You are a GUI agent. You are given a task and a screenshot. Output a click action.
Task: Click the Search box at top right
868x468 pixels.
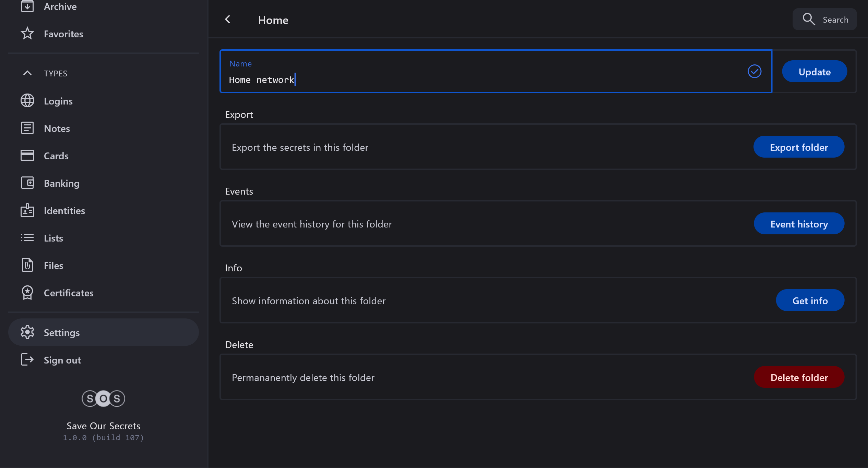pyautogui.click(x=824, y=20)
